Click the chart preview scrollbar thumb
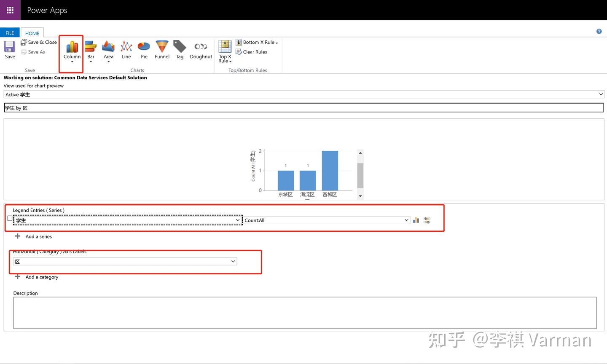The height and width of the screenshot is (364, 607). click(x=360, y=176)
